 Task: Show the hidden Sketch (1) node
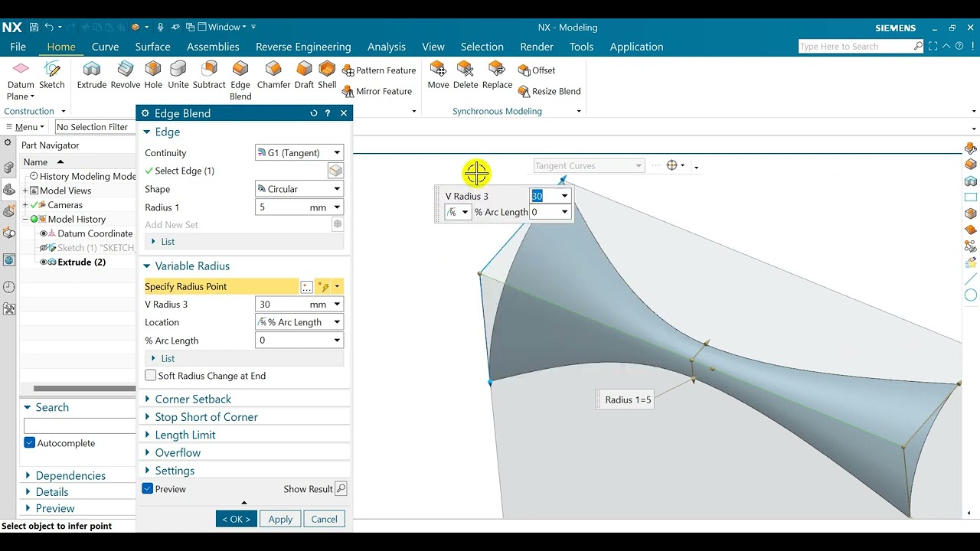(x=44, y=248)
